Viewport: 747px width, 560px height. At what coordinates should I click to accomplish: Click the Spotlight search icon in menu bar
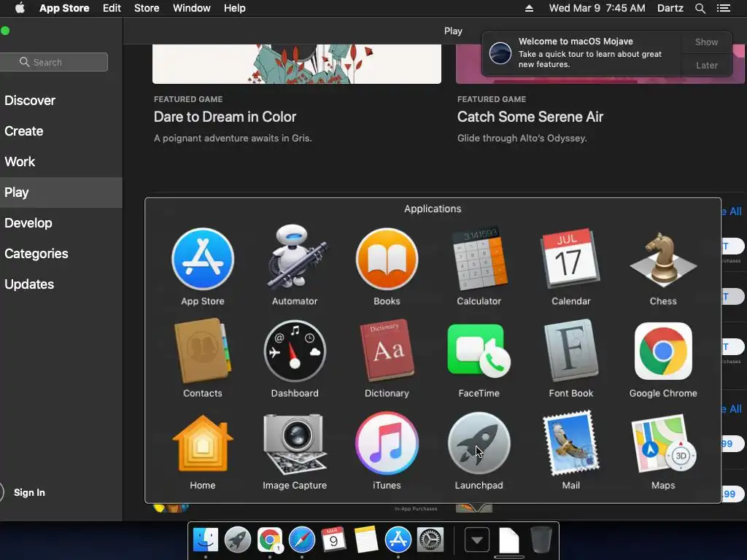(700, 8)
